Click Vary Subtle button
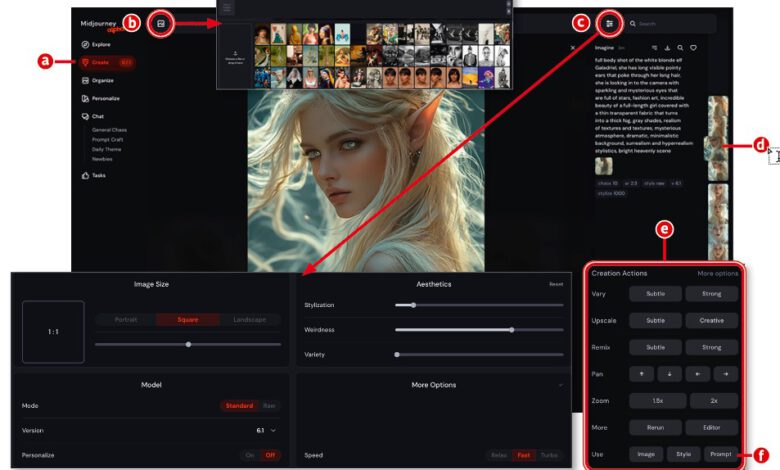This screenshot has width=780, height=470. tap(655, 294)
